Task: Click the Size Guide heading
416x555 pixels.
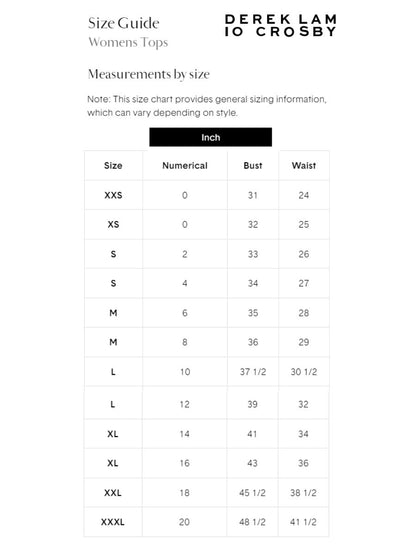Action: (124, 23)
